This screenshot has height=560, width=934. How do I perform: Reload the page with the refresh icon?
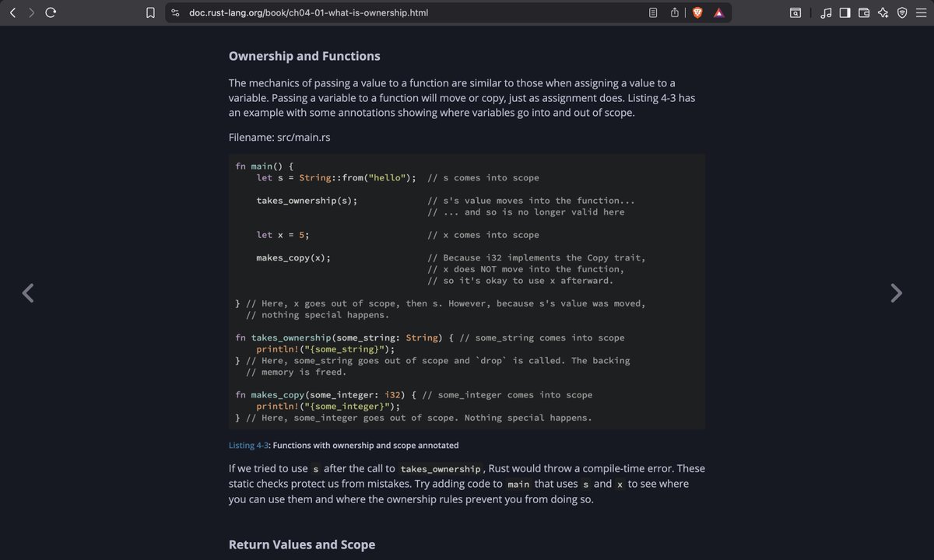click(x=51, y=12)
